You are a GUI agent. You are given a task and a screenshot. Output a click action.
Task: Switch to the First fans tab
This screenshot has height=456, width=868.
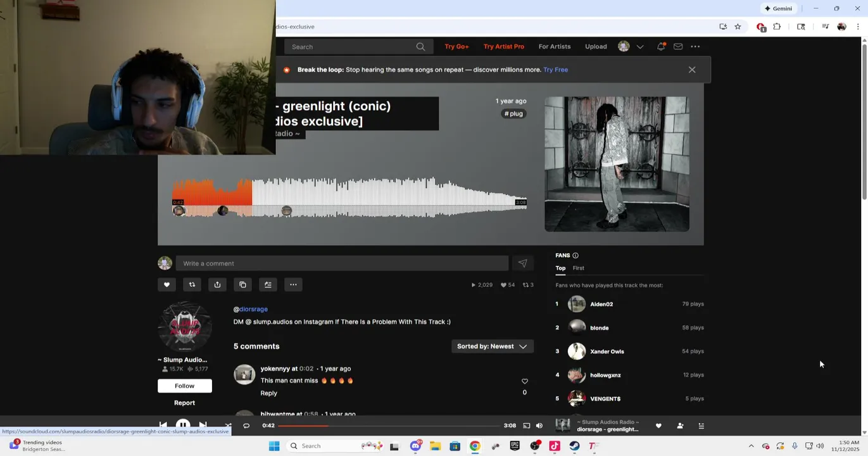579,268
